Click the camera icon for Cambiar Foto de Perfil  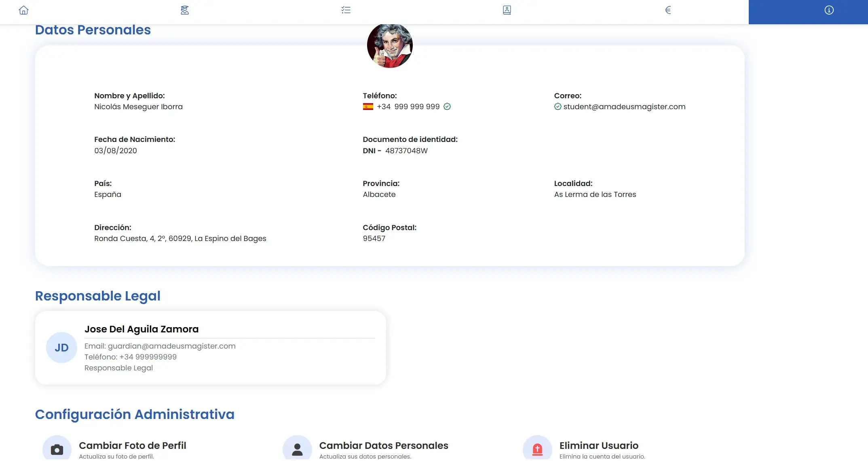pos(57,449)
